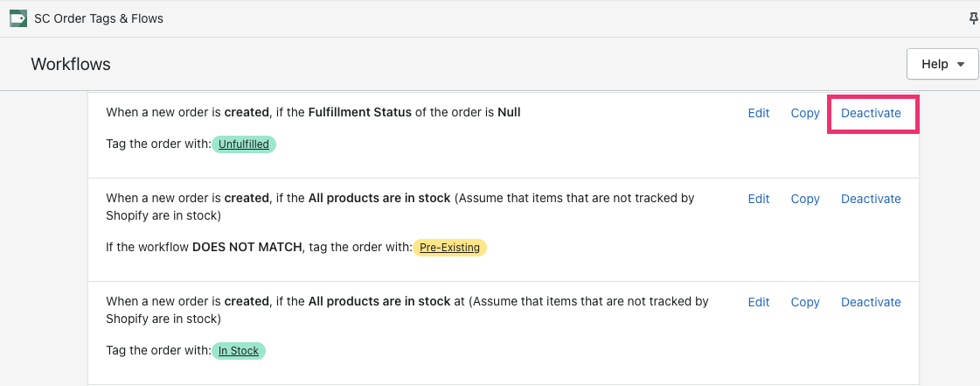Edit the In Stock tag workflow
This screenshot has height=386, width=980.
tap(759, 302)
